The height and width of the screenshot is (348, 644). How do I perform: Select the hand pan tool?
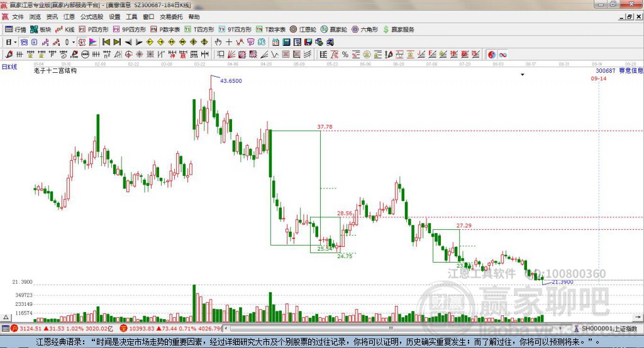(x=218, y=42)
